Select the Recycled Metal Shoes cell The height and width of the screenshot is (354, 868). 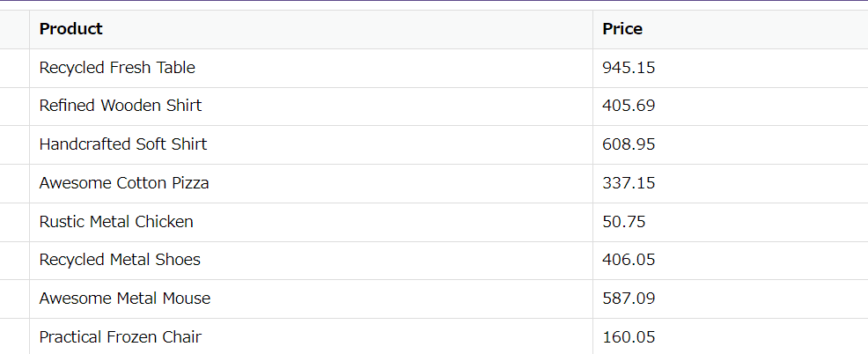(120, 260)
